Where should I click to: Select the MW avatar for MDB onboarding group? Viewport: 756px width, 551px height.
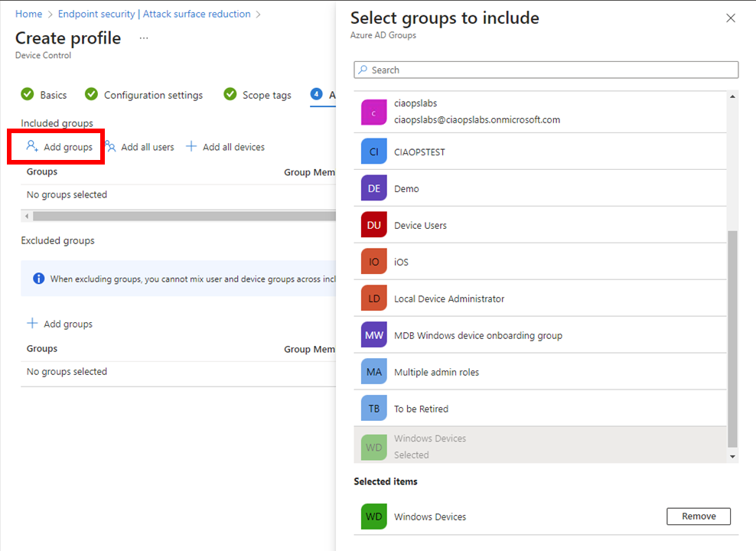[x=374, y=335]
